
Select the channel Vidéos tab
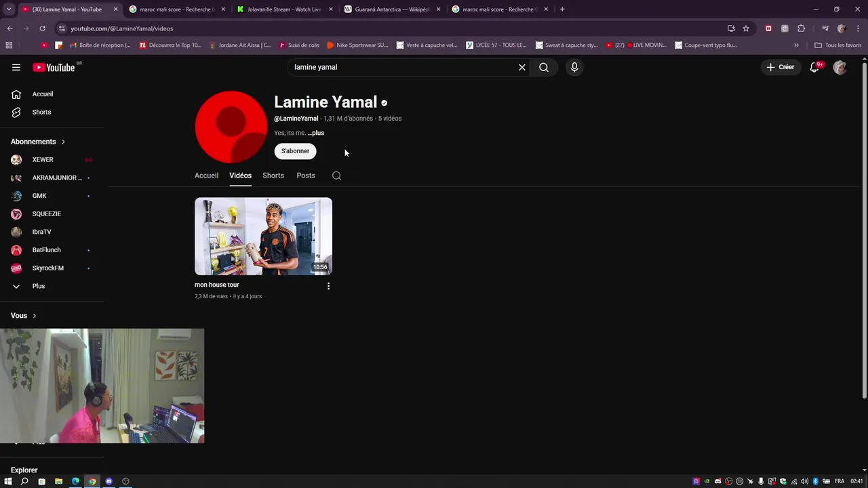tap(240, 176)
